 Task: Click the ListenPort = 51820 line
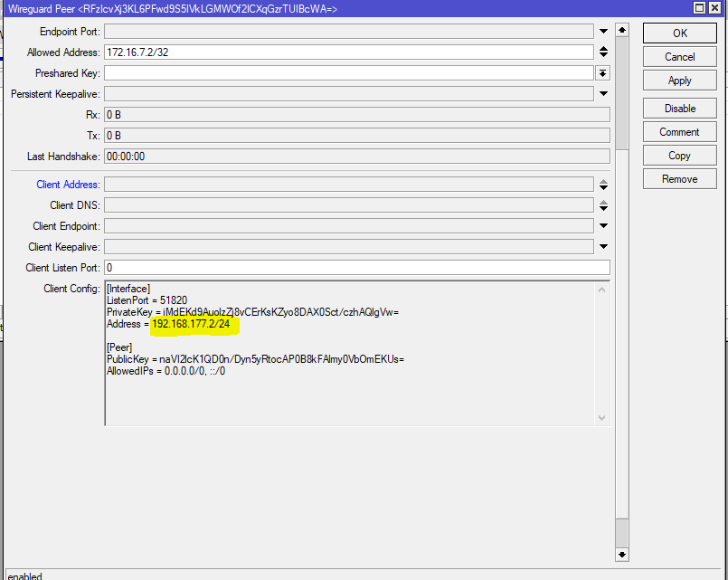147,300
